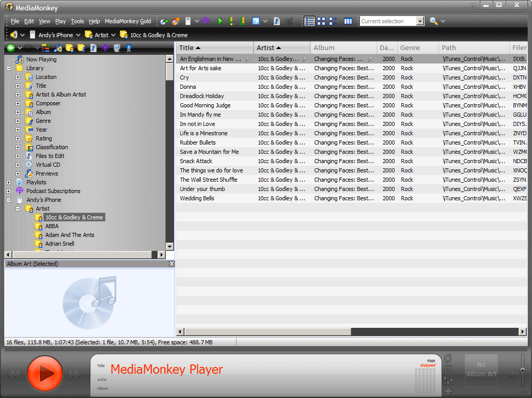
Task: Click the playlist document icon in tree toolbar
Action: (93, 48)
